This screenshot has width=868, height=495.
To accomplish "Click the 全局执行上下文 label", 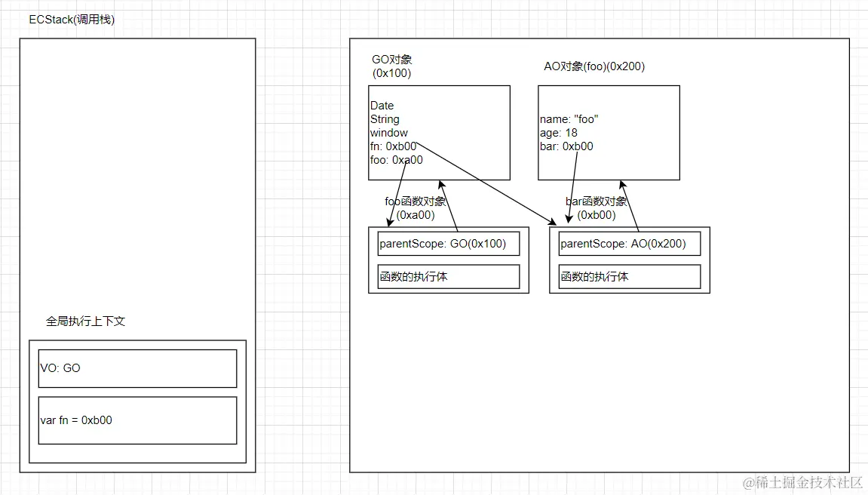I will 85,321.
